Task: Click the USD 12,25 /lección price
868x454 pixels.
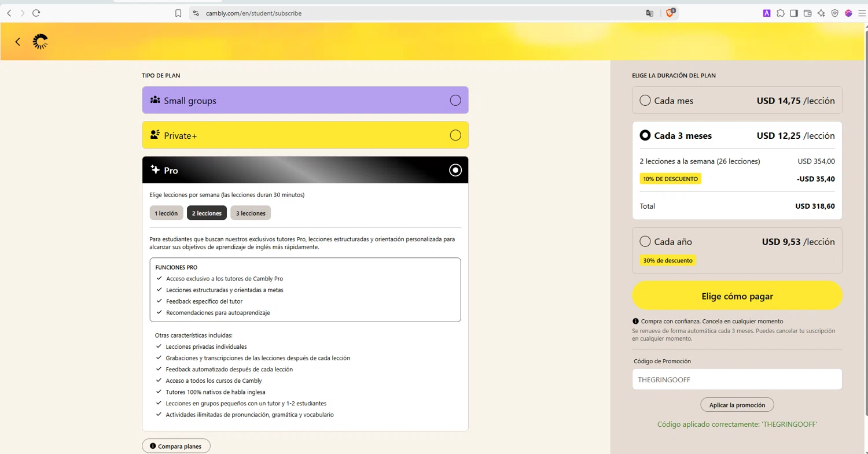Action: pos(796,135)
